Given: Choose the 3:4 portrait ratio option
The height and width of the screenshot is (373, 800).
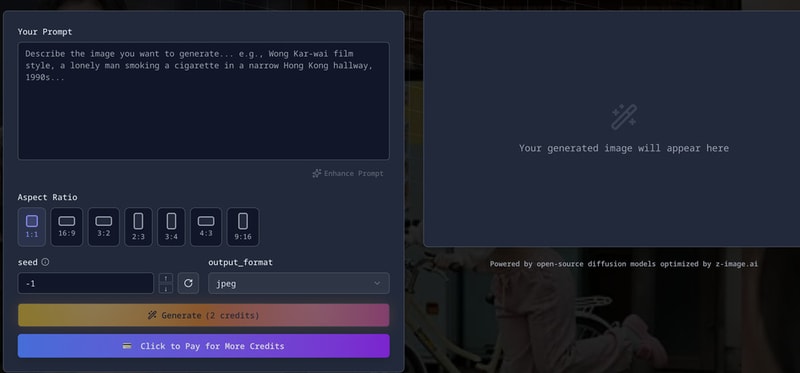Looking at the screenshot, I should pos(171,227).
